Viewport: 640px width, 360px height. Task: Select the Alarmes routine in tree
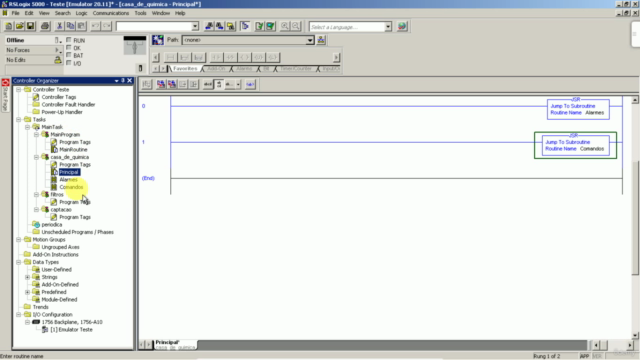point(68,180)
